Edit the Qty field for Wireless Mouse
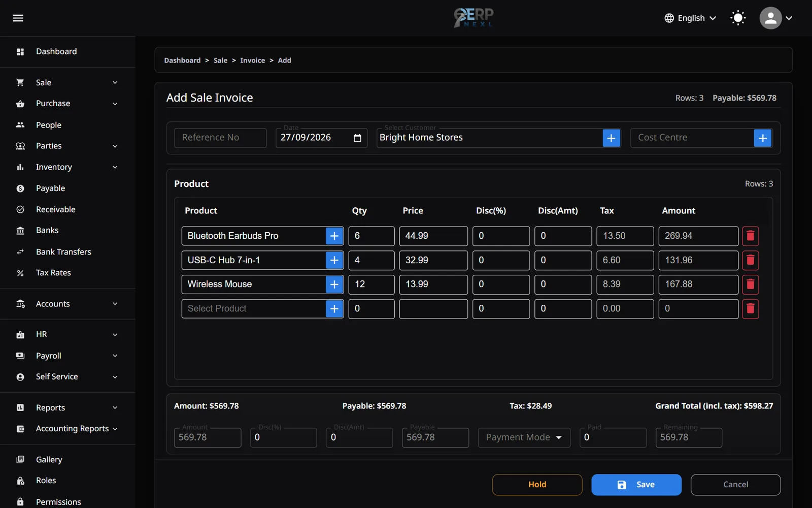 (x=371, y=284)
